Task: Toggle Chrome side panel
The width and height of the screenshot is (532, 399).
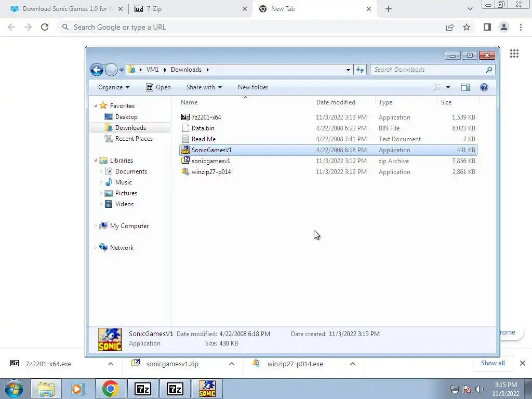Action: (487, 27)
